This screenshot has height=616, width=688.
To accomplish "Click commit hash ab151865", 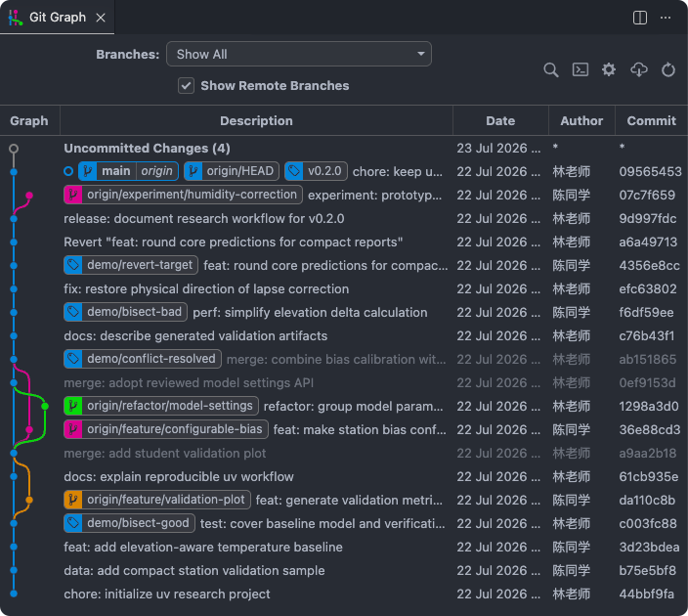I will tap(648, 360).
